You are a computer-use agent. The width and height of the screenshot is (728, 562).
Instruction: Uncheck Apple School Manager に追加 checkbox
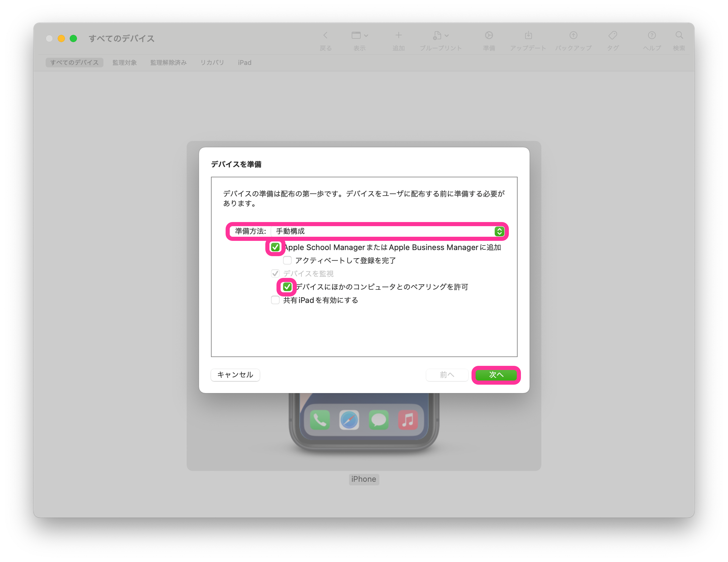pos(275,247)
